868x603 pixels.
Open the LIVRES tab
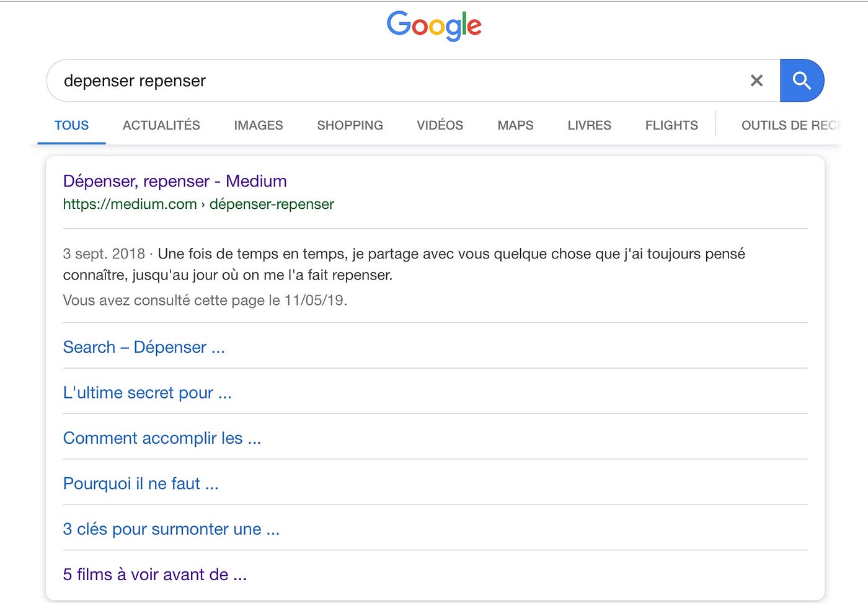pos(589,125)
